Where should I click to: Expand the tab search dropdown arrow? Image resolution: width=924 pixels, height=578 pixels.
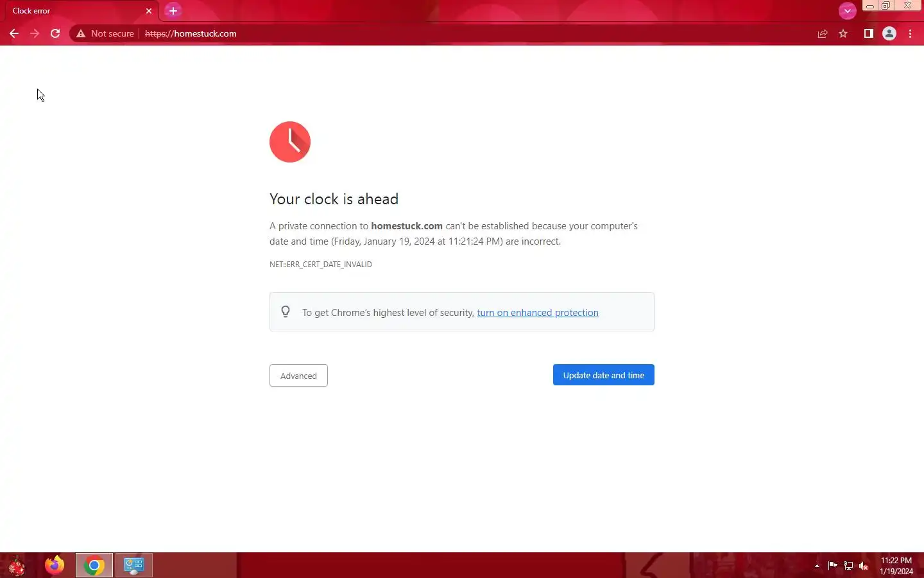(848, 11)
